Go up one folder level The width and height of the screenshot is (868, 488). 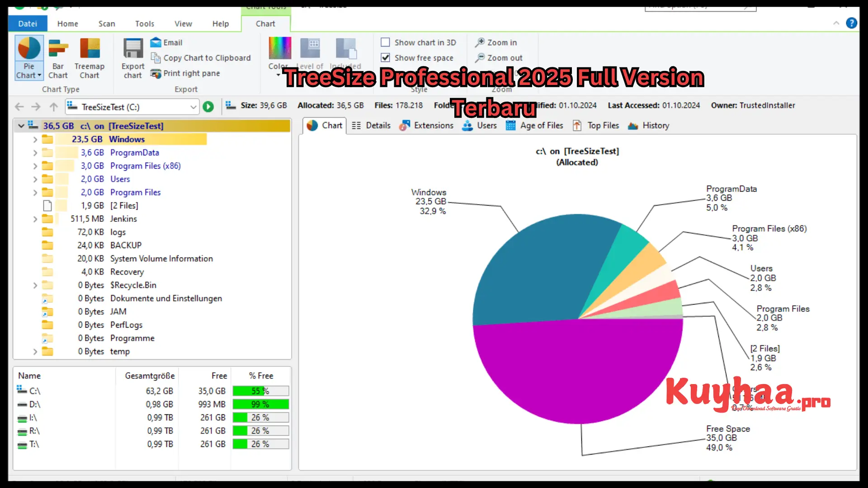pyautogui.click(x=53, y=107)
